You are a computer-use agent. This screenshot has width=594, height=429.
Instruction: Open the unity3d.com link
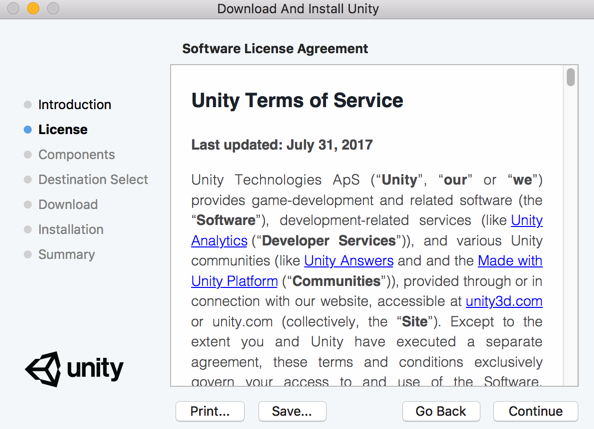504,301
